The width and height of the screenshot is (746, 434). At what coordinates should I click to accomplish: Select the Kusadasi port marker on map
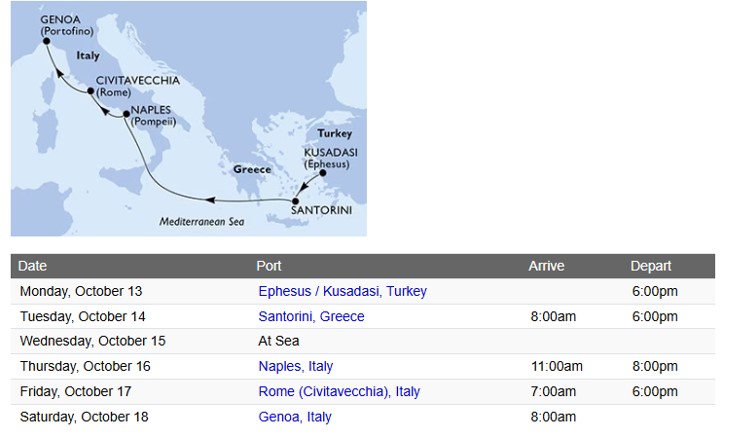pos(322,172)
